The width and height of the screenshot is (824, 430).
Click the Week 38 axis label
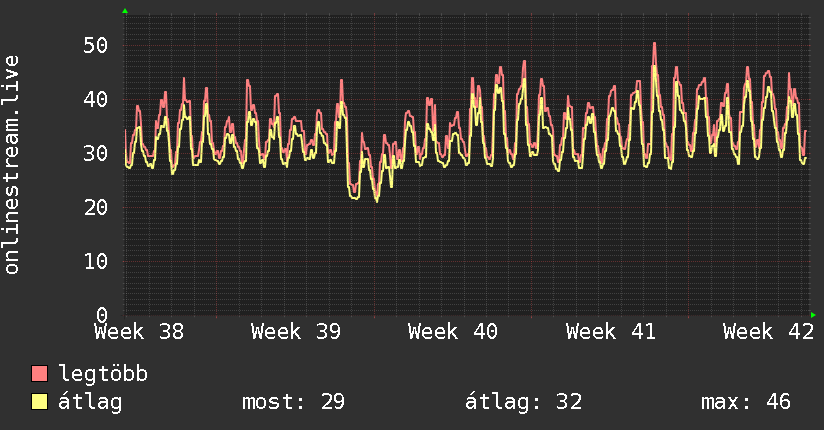(139, 332)
